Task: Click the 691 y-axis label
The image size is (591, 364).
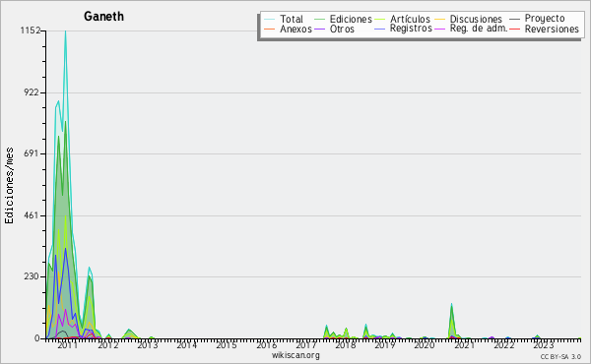Action: click(33, 153)
